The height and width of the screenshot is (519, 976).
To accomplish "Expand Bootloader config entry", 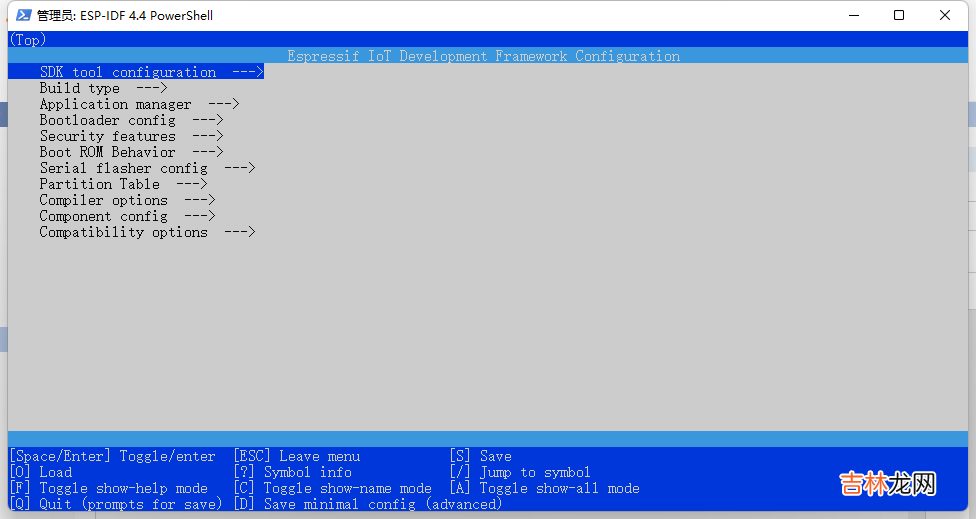I will [x=108, y=120].
